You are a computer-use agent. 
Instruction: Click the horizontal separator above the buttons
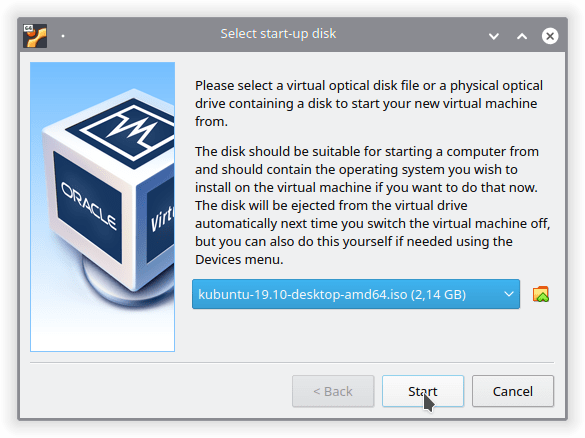click(292, 362)
